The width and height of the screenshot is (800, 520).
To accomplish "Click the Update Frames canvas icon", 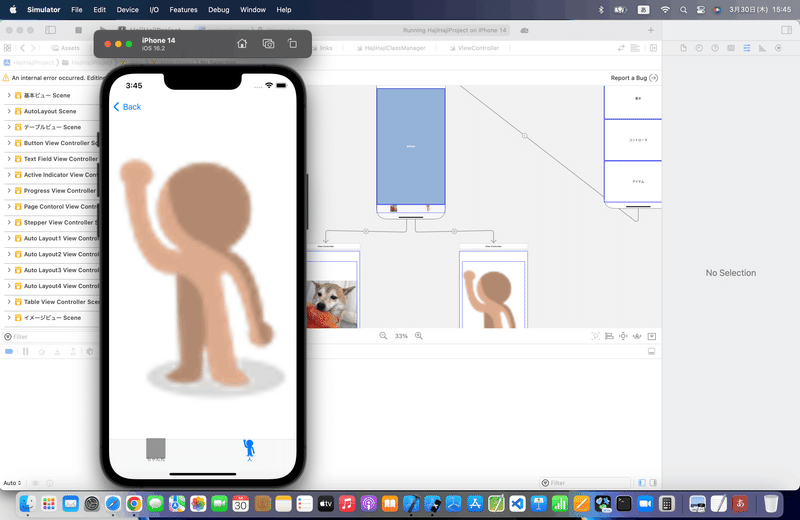I will click(x=595, y=336).
